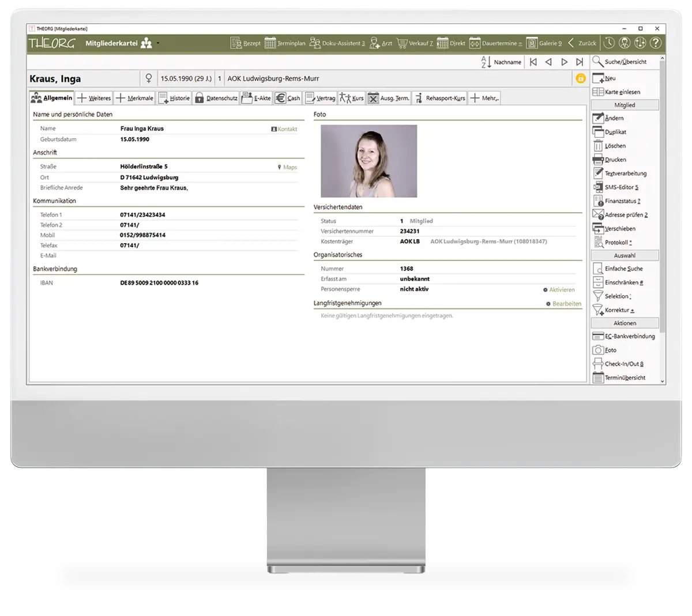
Task: Collapse the Auswahl section header
Action: point(625,255)
